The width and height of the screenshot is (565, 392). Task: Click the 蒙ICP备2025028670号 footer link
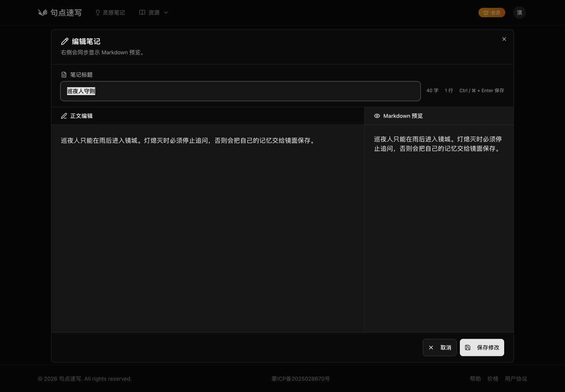tap(301, 379)
